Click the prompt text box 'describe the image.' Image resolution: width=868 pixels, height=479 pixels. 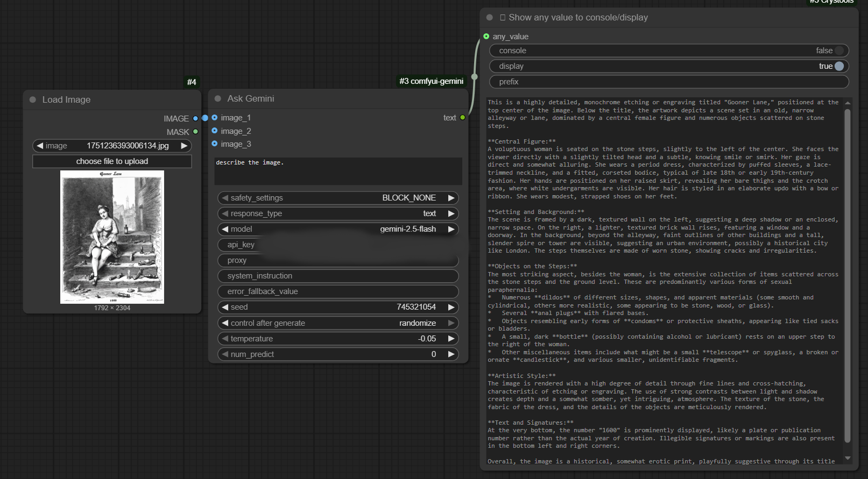pyautogui.click(x=338, y=171)
